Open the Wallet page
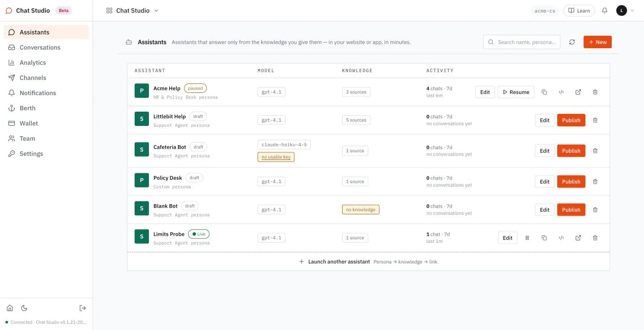 (47, 123)
